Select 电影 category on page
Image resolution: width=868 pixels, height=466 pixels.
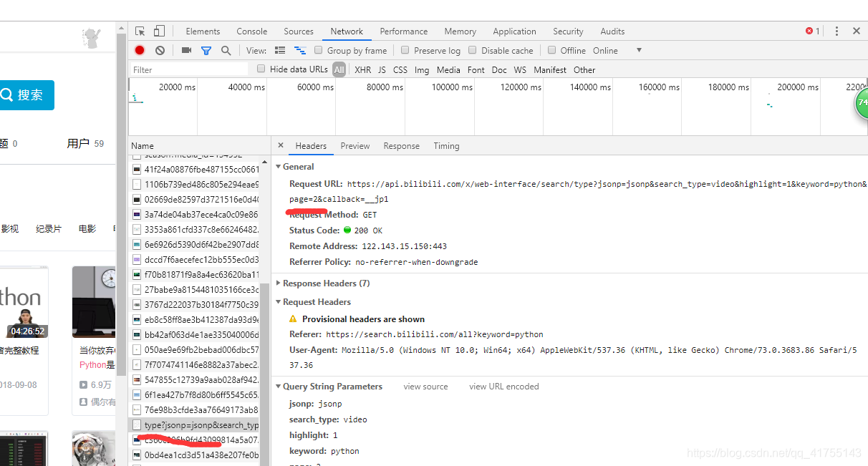point(87,228)
